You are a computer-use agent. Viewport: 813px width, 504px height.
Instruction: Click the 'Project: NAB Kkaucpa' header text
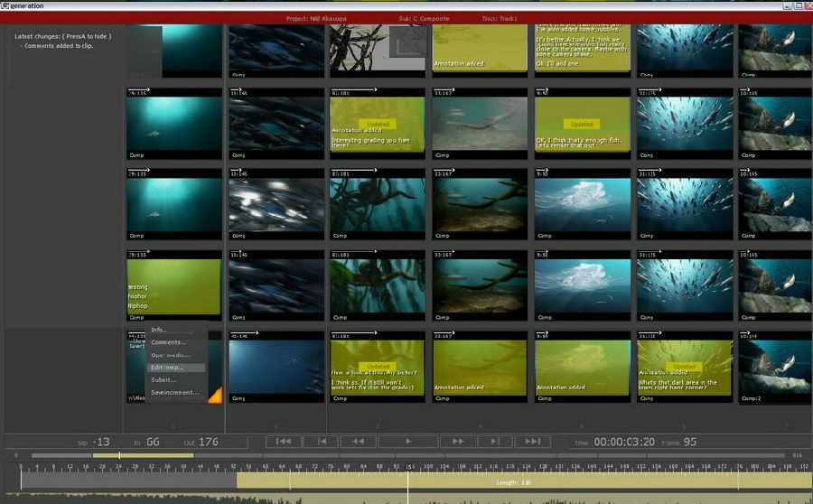tap(316, 19)
